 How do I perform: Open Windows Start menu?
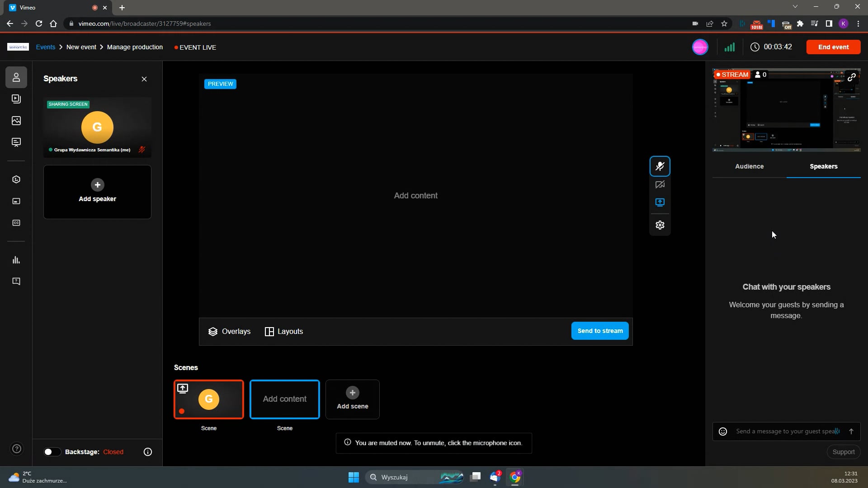pos(354,477)
